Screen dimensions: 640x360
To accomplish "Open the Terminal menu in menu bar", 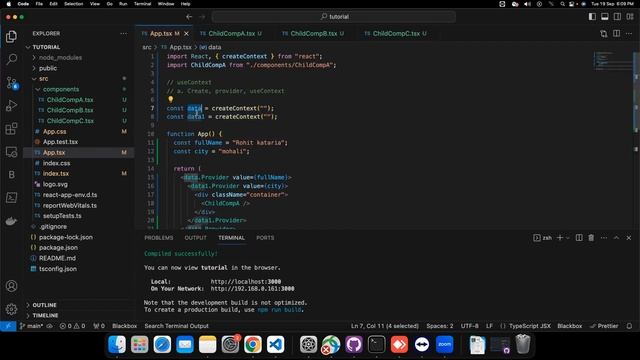I will click(x=142, y=4).
